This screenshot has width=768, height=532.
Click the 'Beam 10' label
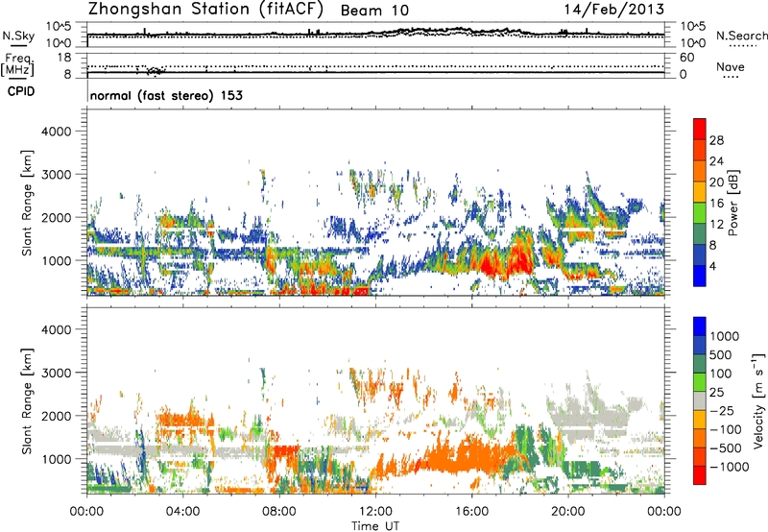[374, 11]
